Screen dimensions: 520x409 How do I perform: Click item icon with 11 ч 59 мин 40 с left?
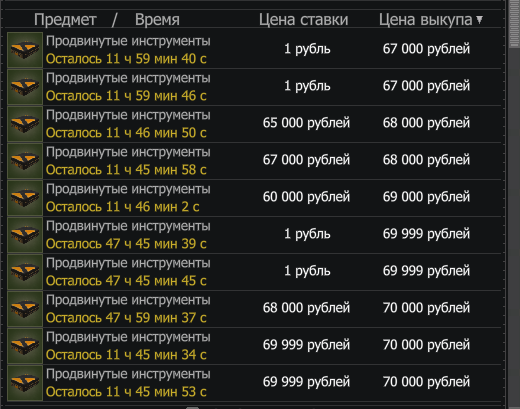coord(25,50)
